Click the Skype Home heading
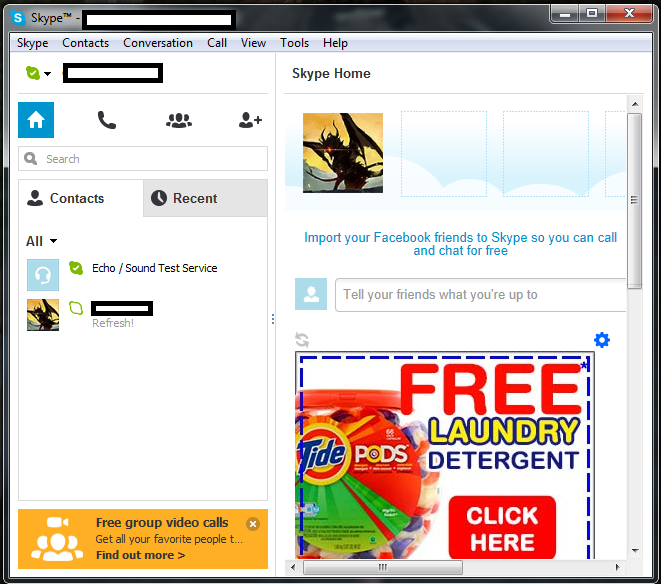This screenshot has height=584, width=661. (331, 73)
